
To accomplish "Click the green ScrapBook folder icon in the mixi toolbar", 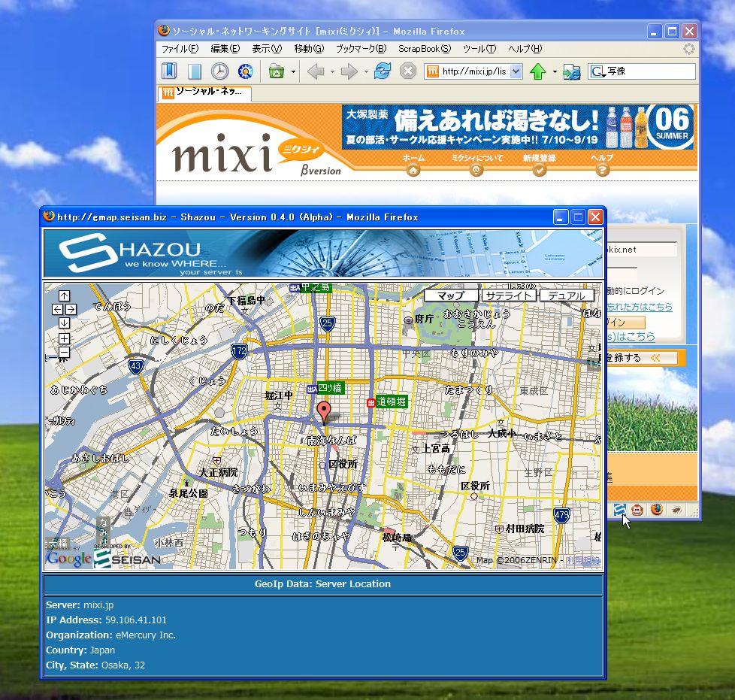I will [277, 71].
